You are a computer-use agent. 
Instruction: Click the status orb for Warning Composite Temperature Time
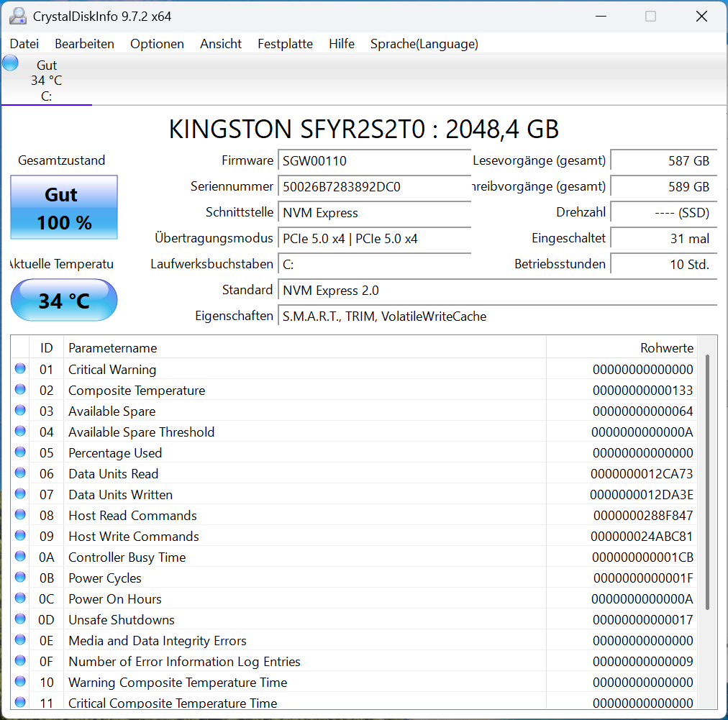point(20,681)
